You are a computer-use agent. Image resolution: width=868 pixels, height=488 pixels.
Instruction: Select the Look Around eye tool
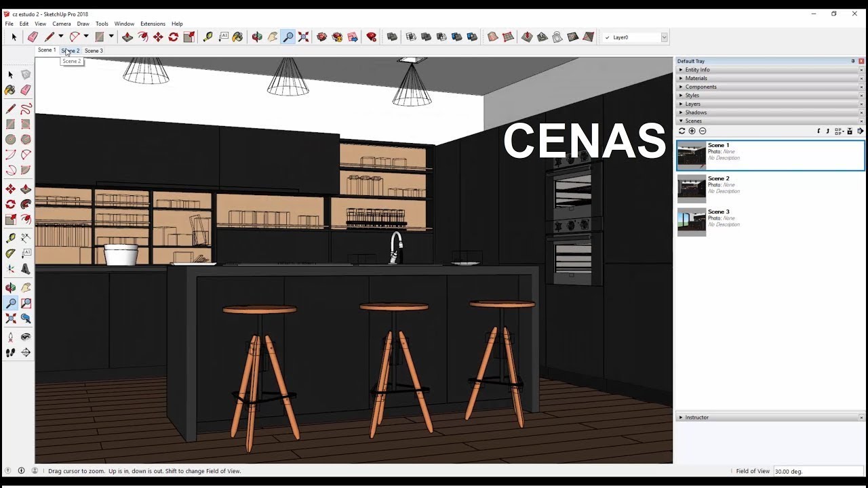(x=26, y=337)
